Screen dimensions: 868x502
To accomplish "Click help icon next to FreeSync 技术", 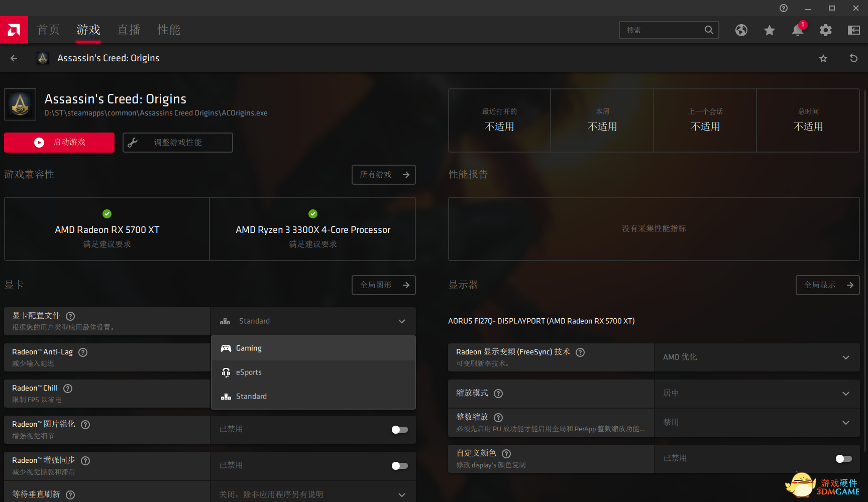I will coord(580,352).
